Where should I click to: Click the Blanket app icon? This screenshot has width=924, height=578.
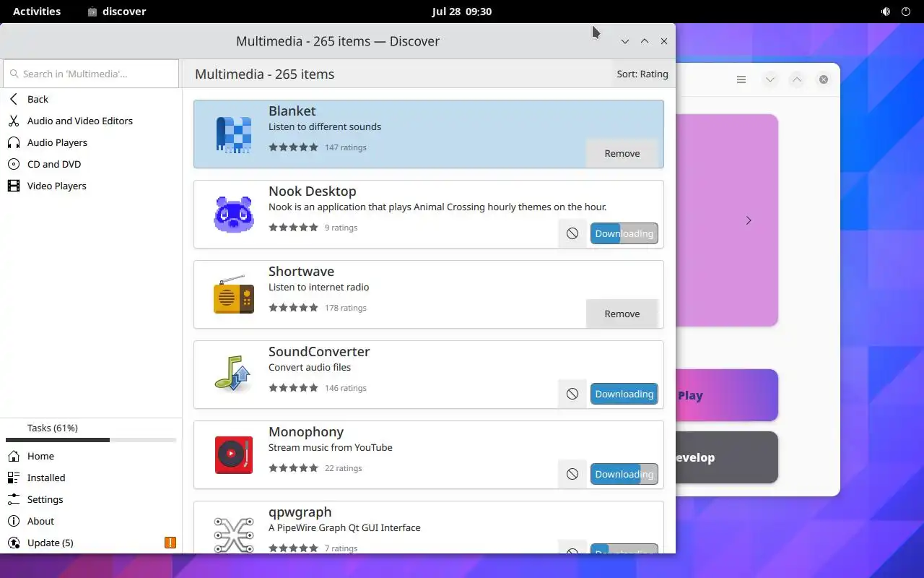coord(234,134)
